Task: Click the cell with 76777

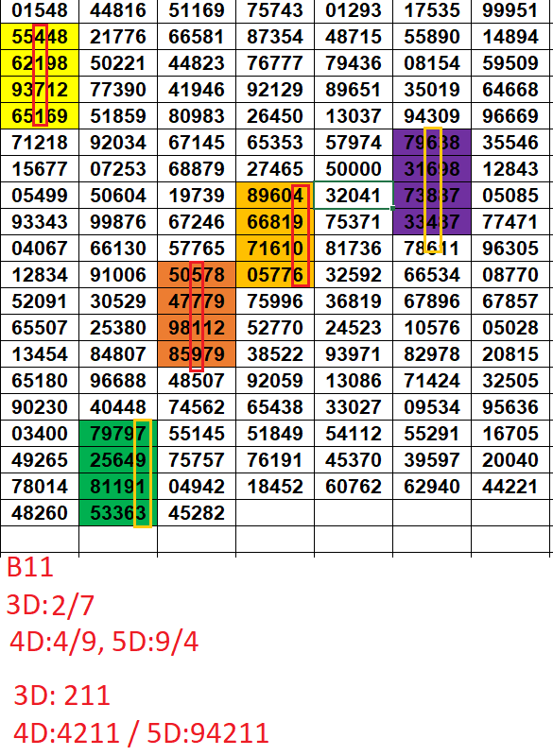Action: pyautogui.click(x=275, y=63)
